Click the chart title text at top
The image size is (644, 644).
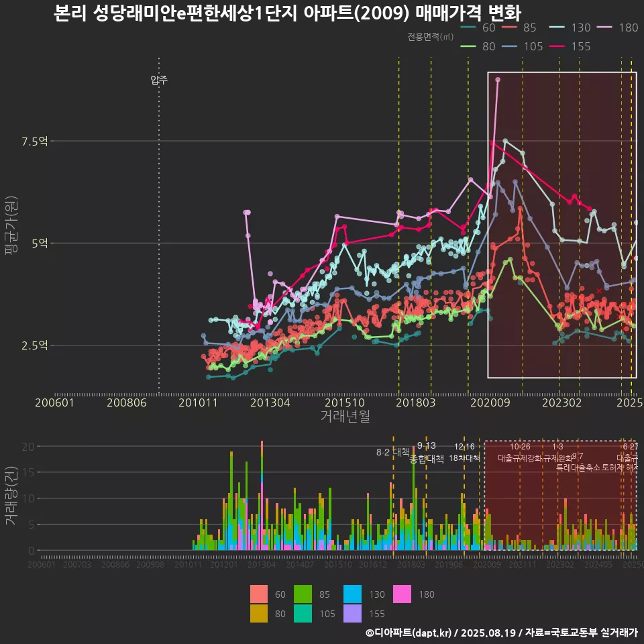click(288, 13)
